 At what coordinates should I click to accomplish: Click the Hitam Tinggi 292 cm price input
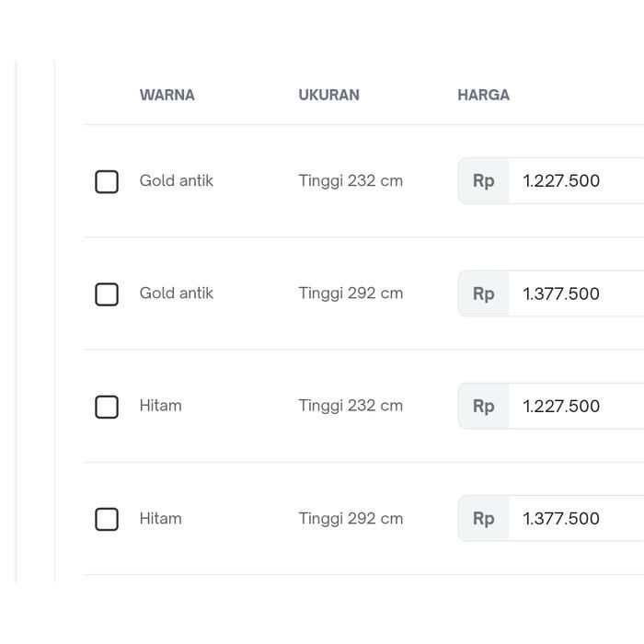[x=575, y=519]
